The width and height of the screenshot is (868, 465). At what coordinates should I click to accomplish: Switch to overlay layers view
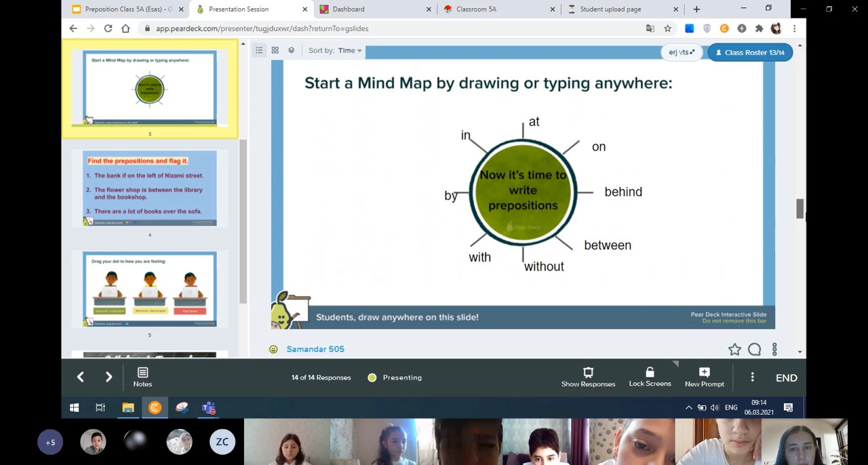pos(292,50)
